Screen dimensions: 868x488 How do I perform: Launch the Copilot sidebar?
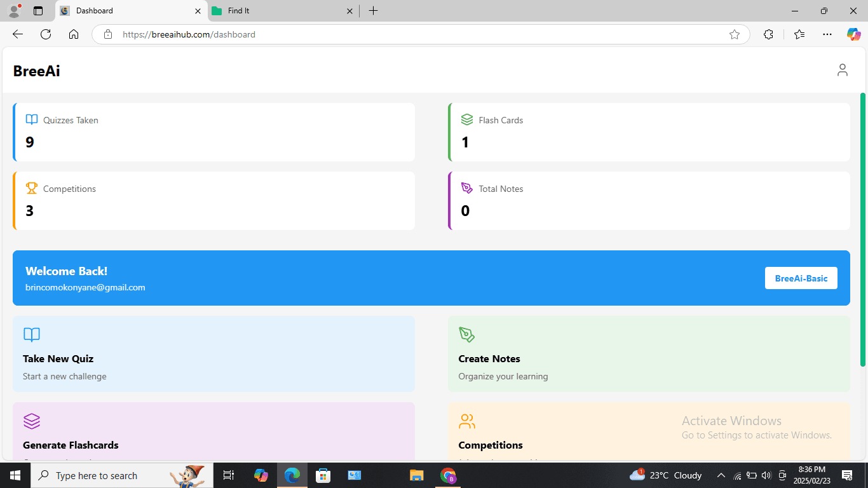853,34
